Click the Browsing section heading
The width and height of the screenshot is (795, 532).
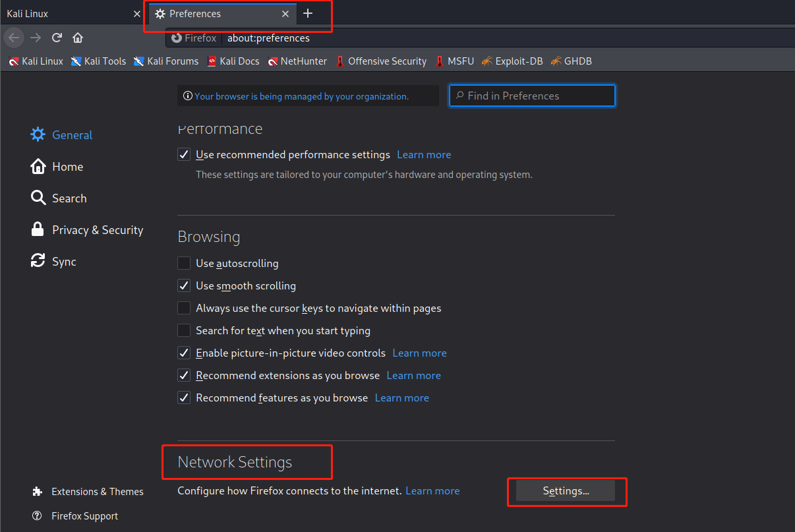209,237
